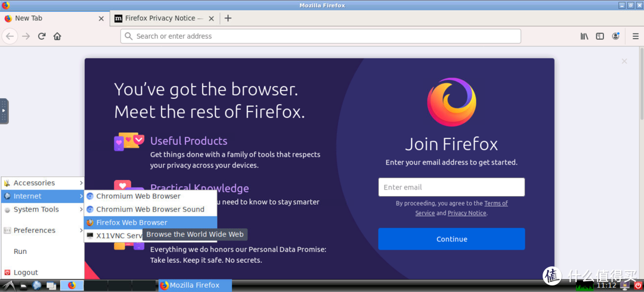Click the 11:12 taskbar clock
644x292 pixels.
[606, 285]
